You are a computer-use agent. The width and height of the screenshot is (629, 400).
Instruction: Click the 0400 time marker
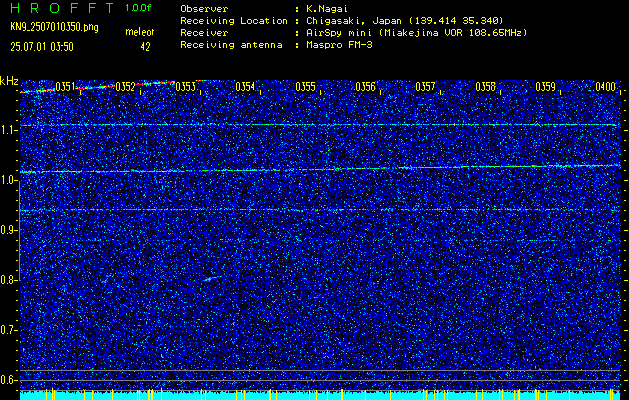(x=605, y=87)
